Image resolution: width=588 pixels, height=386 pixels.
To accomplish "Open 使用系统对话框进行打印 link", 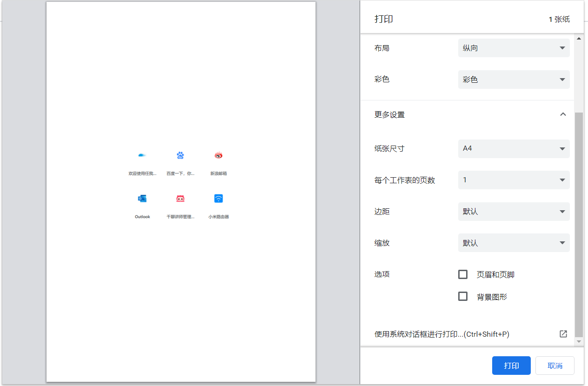I will (x=442, y=334).
